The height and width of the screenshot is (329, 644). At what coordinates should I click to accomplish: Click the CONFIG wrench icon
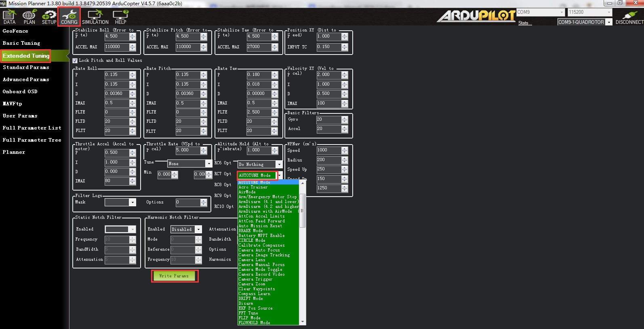point(69,17)
